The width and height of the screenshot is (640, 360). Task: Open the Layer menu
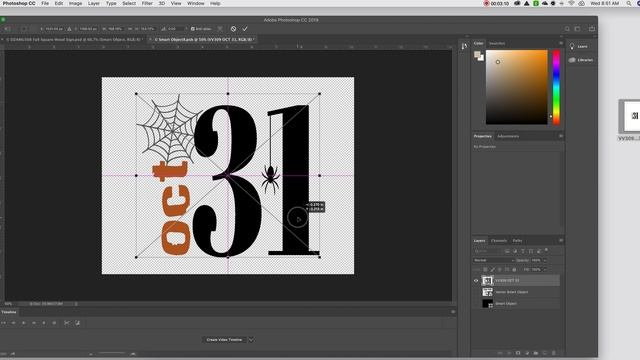(94, 3)
